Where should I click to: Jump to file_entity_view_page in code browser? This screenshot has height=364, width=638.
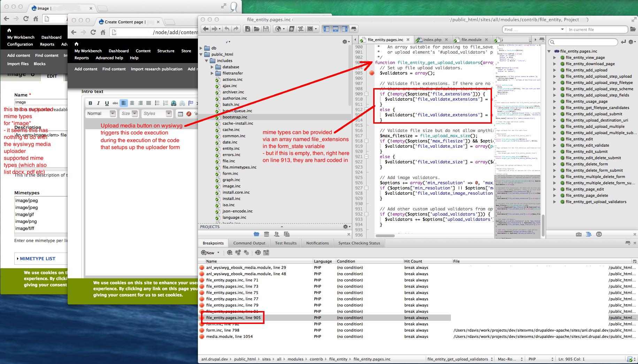585,57
